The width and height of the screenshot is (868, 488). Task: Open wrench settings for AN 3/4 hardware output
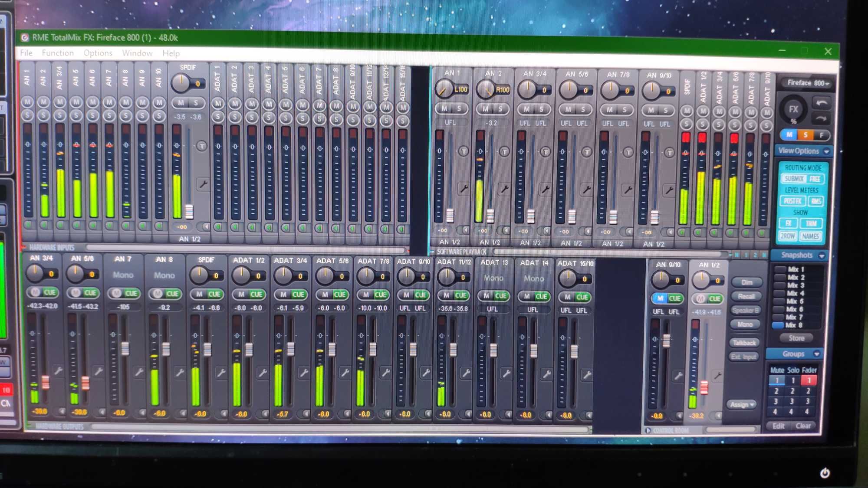(58, 371)
